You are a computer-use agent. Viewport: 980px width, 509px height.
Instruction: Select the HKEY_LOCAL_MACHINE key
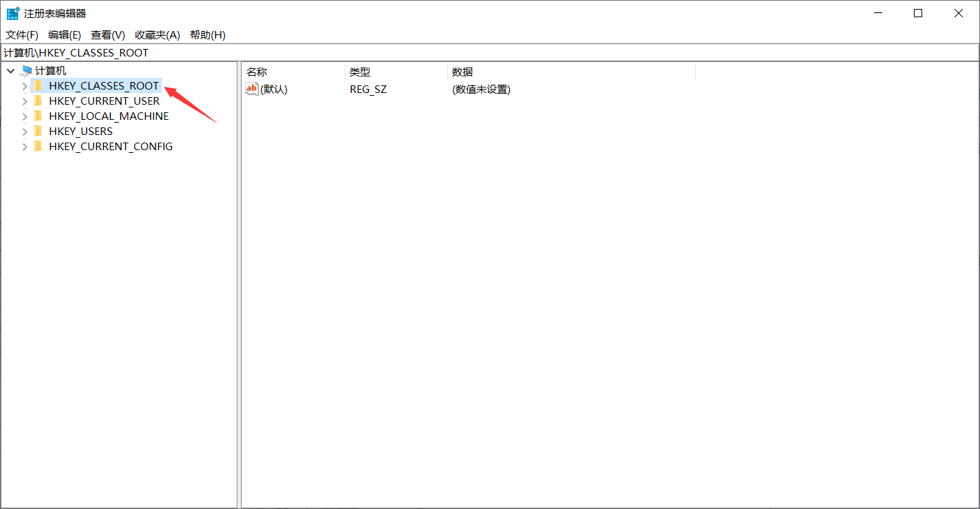109,116
